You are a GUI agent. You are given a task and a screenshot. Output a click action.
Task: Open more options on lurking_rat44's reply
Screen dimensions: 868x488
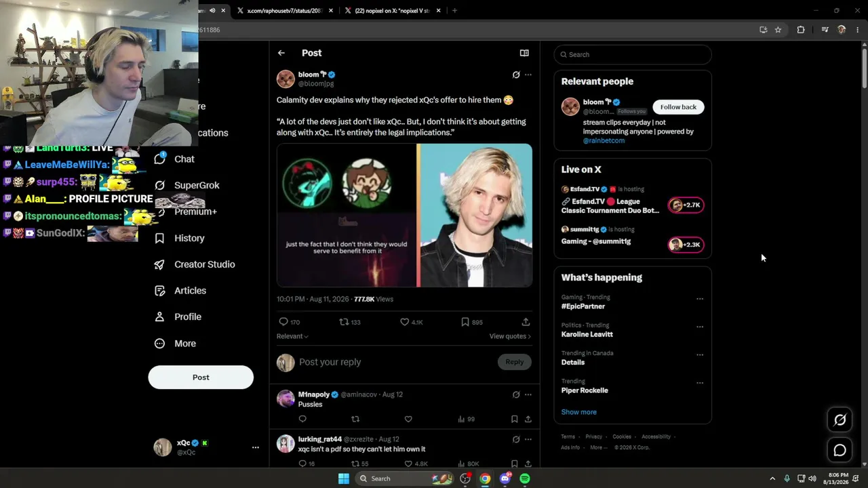[x=528, y=439]
